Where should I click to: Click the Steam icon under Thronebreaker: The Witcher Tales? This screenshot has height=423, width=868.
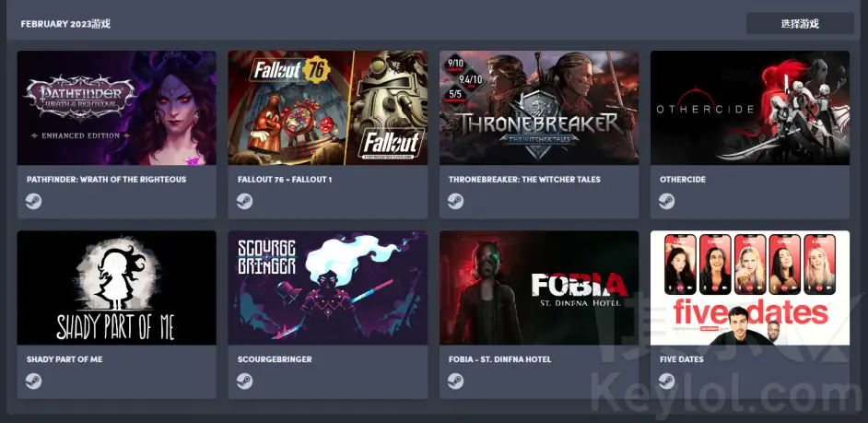click(455, 201)
